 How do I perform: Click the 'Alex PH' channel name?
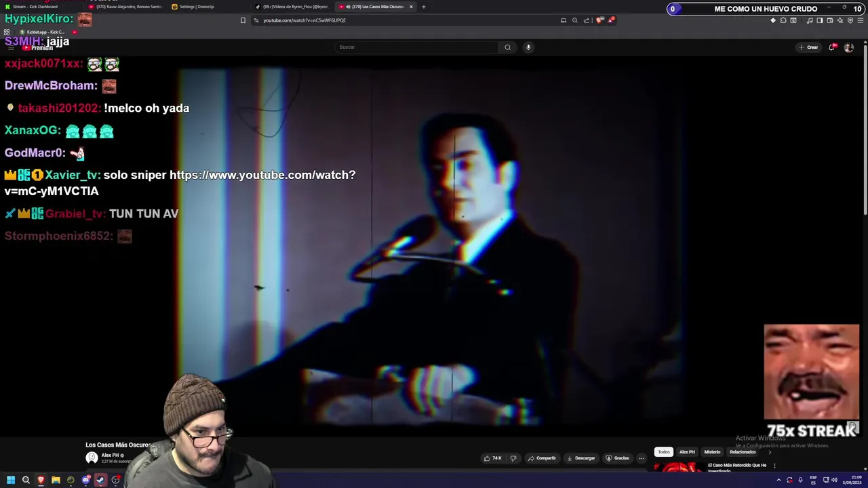click(x=110, y=455)
